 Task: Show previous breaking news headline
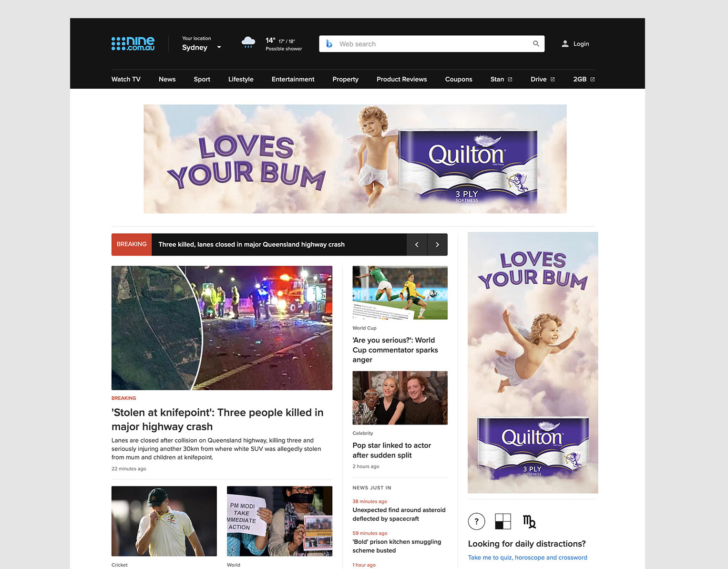pos(417,245)
